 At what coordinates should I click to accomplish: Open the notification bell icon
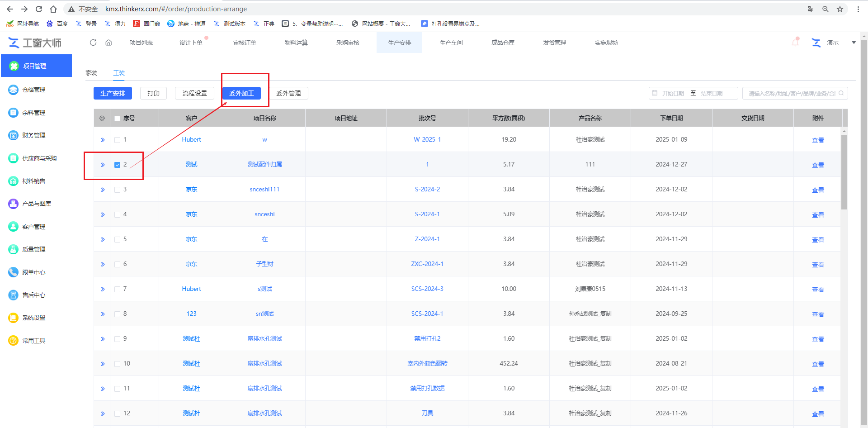(795, 43)
